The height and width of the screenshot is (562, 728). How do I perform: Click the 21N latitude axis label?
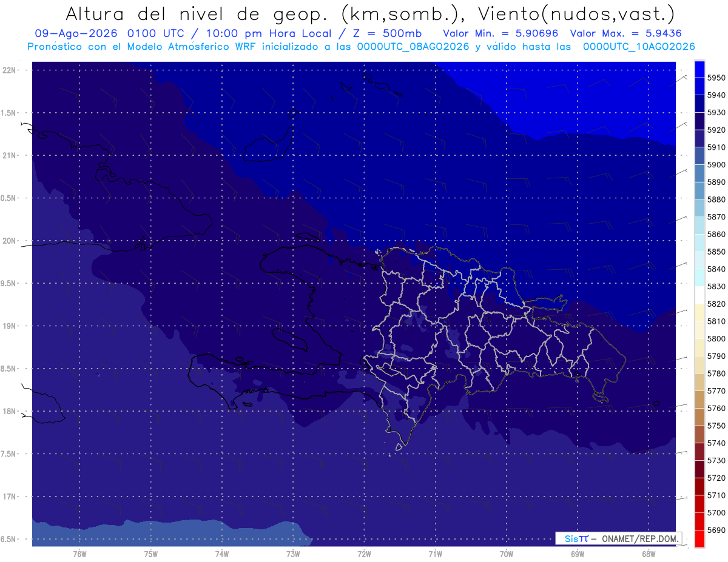point(10,155)
